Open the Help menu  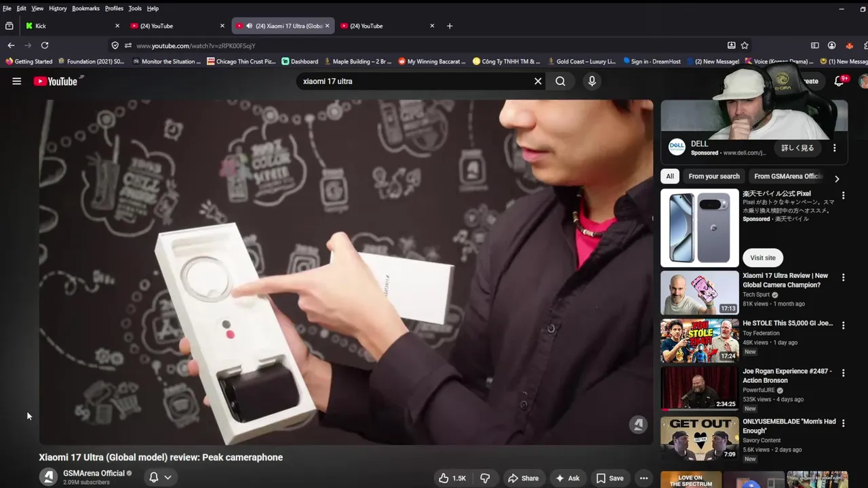pyautogui.click(x=153, y=8)
